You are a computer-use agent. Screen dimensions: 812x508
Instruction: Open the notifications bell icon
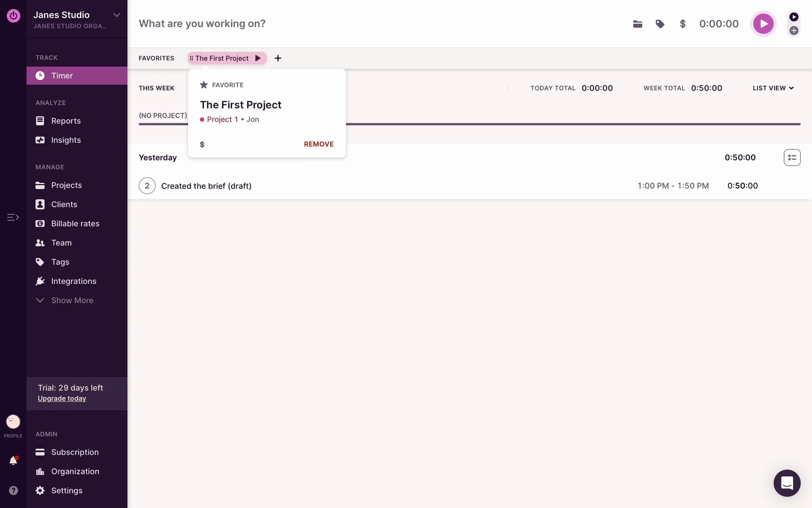click(13, 461)
